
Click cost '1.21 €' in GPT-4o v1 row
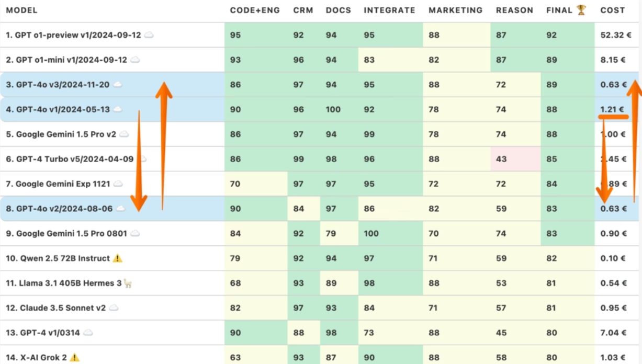tap(613, 110)
